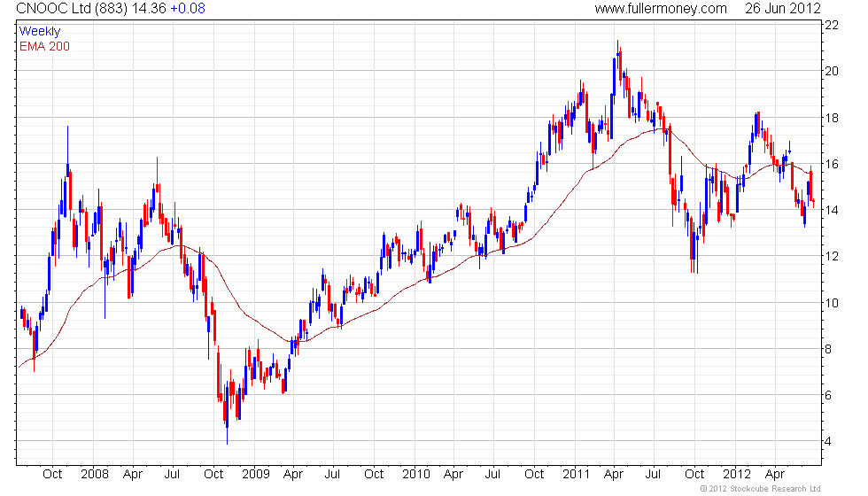
Task: Click the Apr label right after 2008
Action: (x=133, y=475)
